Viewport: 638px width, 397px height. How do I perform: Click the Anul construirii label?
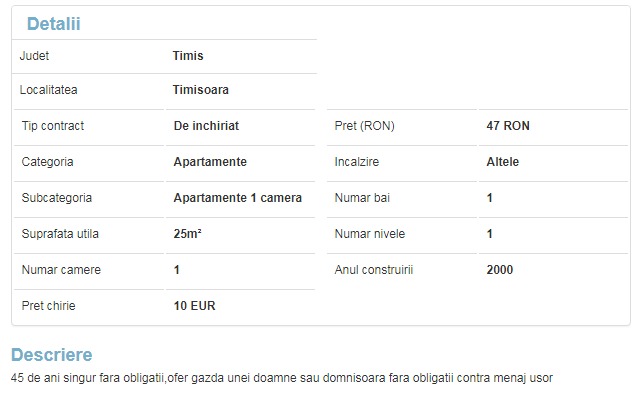click(374, 270)
